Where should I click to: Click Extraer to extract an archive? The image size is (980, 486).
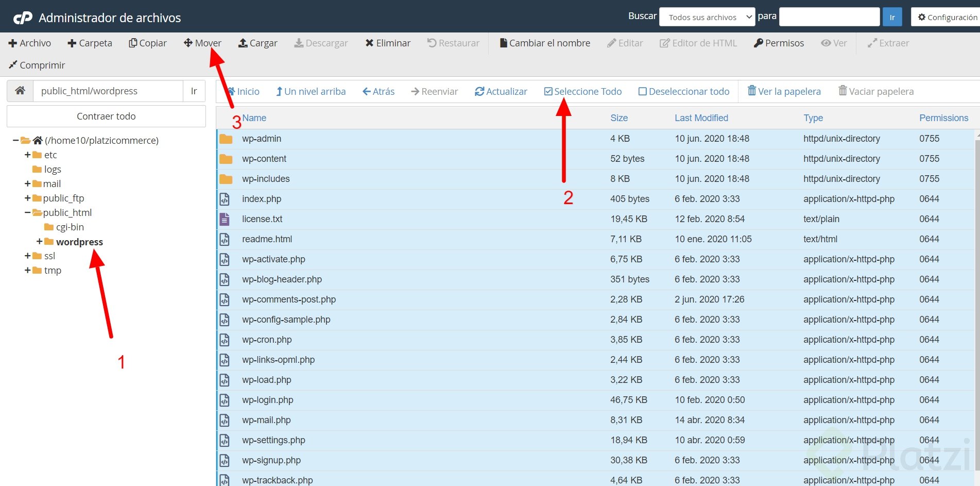(x=888, y=43)
